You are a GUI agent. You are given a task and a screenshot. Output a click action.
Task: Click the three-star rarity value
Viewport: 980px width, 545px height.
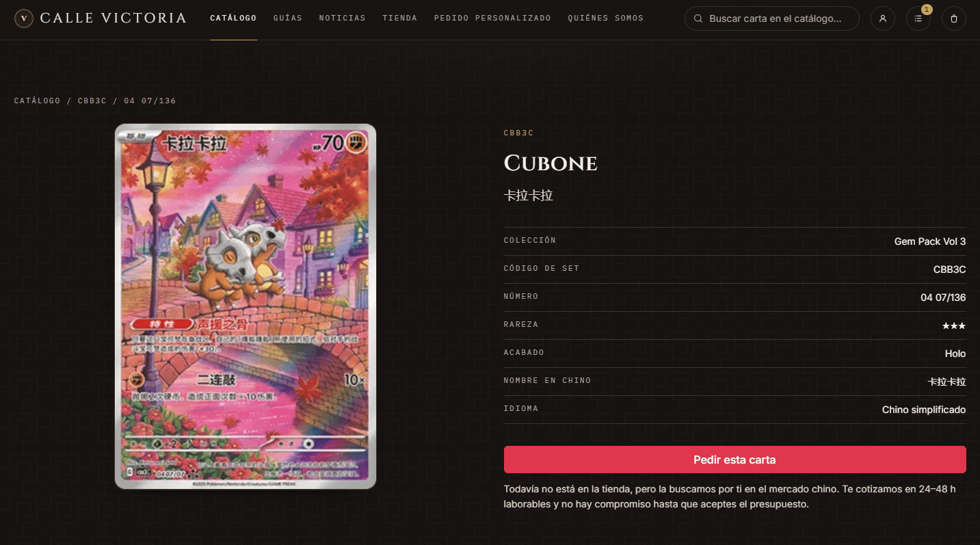coord(954,325)
